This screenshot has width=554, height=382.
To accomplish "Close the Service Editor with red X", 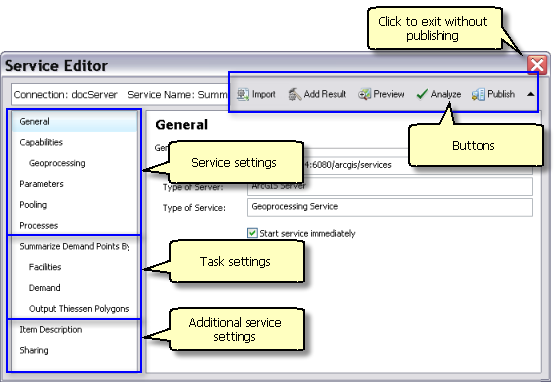I will click(537, 65).
